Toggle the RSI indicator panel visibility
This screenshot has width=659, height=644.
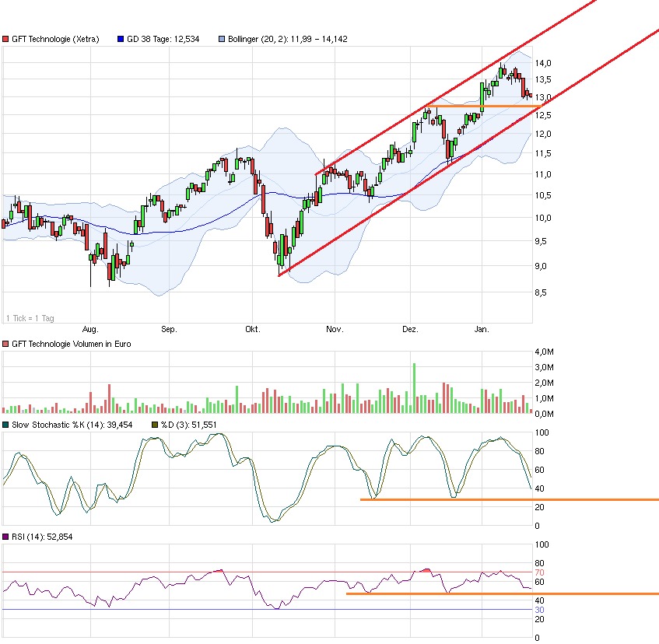(x=5, y=536)
